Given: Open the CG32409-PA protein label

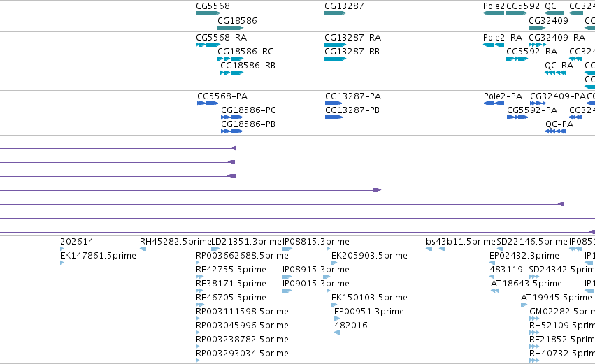Looking at the screenshot, I should (x=558, y=96).
